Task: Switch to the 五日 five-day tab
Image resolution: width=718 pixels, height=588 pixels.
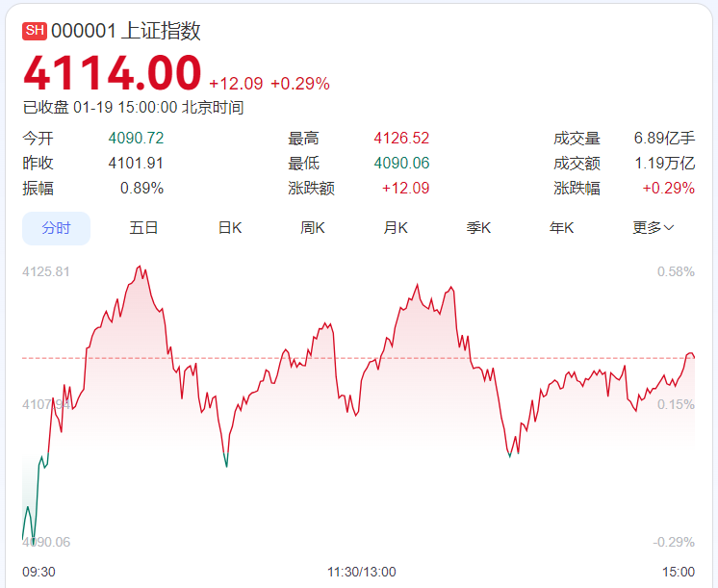Action: [x=143, y=228]
